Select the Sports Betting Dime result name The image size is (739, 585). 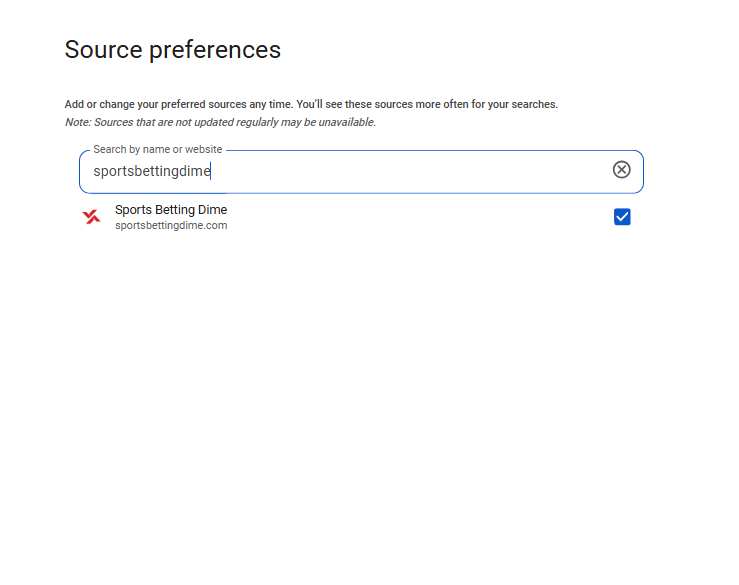click(x=171, y=210)
